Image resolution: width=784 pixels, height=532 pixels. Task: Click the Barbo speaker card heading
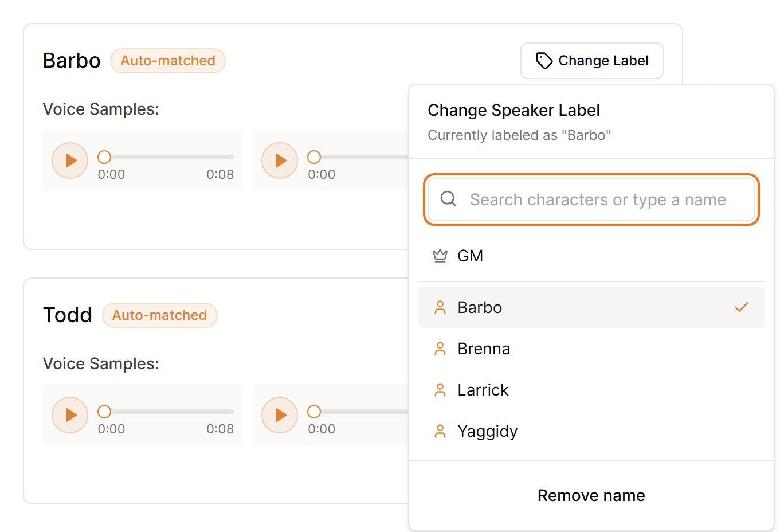pos(72,61)
